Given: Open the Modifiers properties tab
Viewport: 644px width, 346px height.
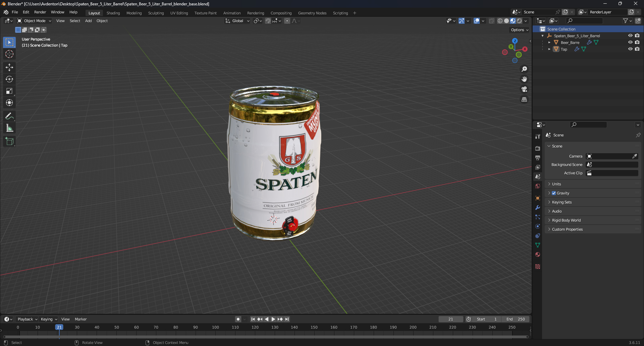Looking at the screenshot, I should coord(538,208).
